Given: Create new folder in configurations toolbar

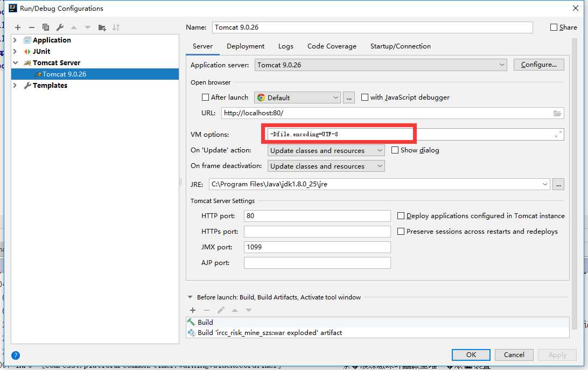Looking at the screenshot, I should (x=102, y=27).
